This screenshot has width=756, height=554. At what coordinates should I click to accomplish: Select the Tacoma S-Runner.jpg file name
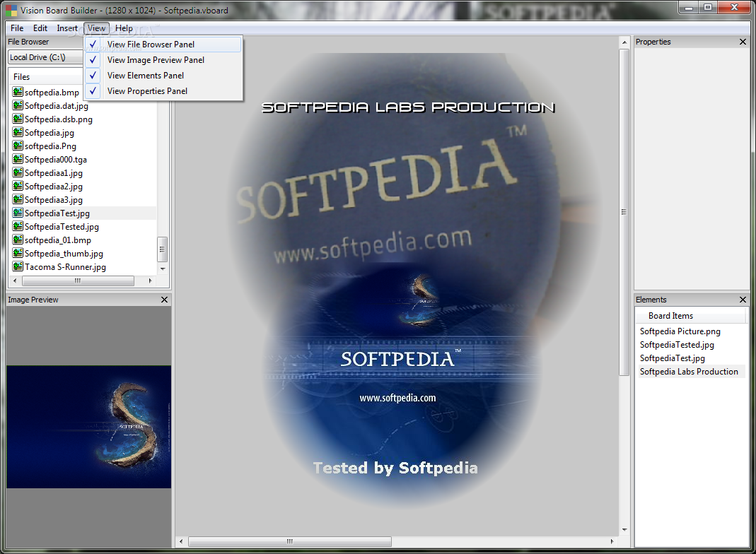tap(65, 267)
